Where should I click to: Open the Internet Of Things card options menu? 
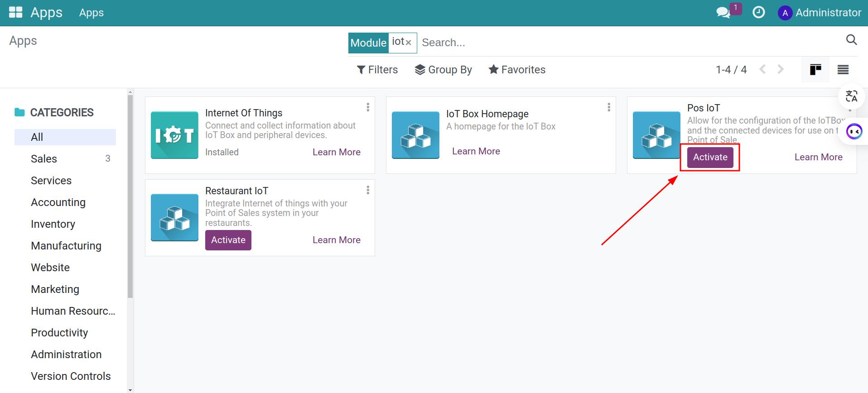pyautogui.click(x=368, y=107)
